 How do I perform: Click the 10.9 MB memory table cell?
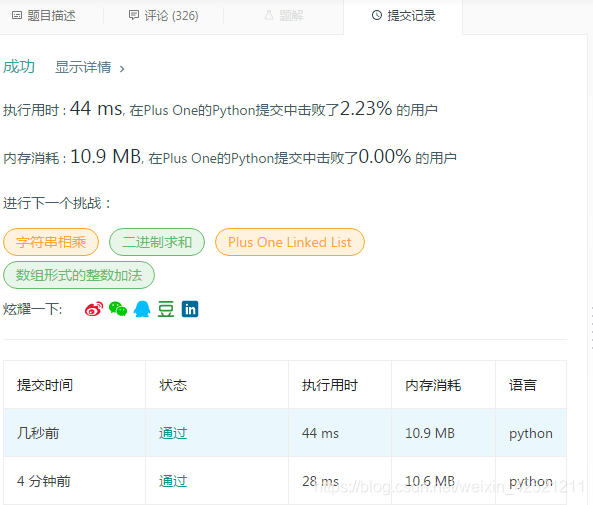point(444,433)
